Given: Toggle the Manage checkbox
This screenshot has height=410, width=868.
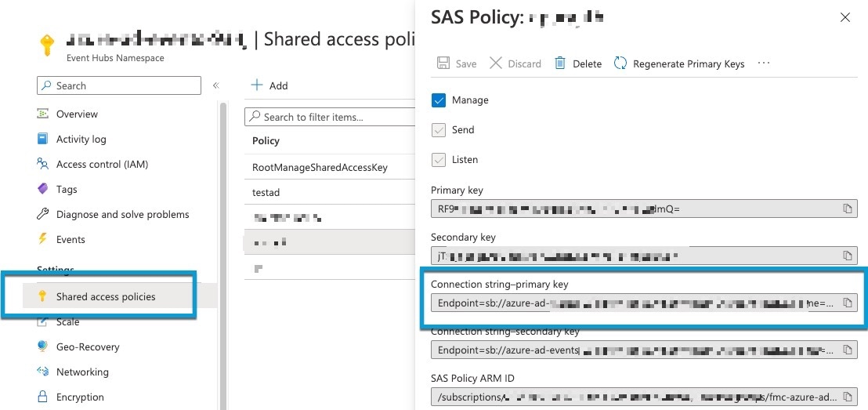Looking at the screenshot, I should coord(439,100).
